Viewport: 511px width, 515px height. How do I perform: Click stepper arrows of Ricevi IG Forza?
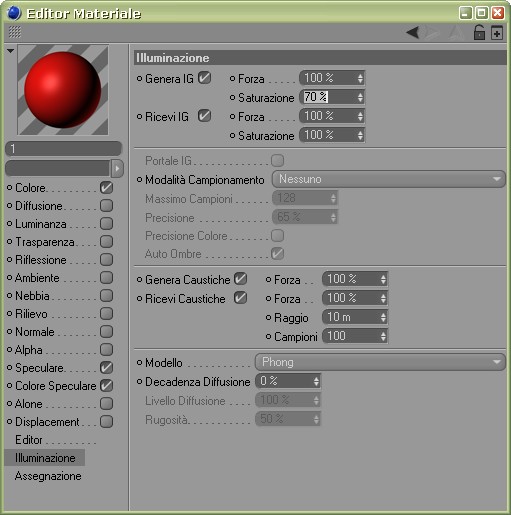click(360, 116)
